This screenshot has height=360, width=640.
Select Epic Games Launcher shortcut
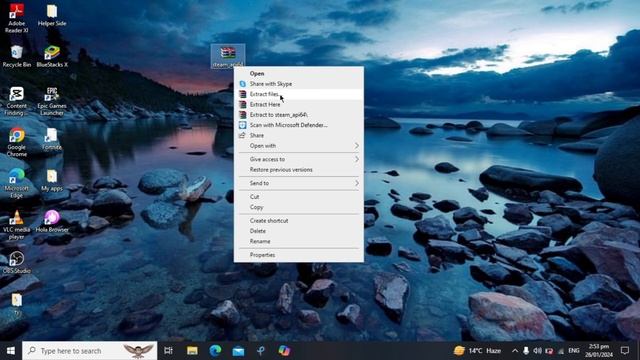click(52, 101)
